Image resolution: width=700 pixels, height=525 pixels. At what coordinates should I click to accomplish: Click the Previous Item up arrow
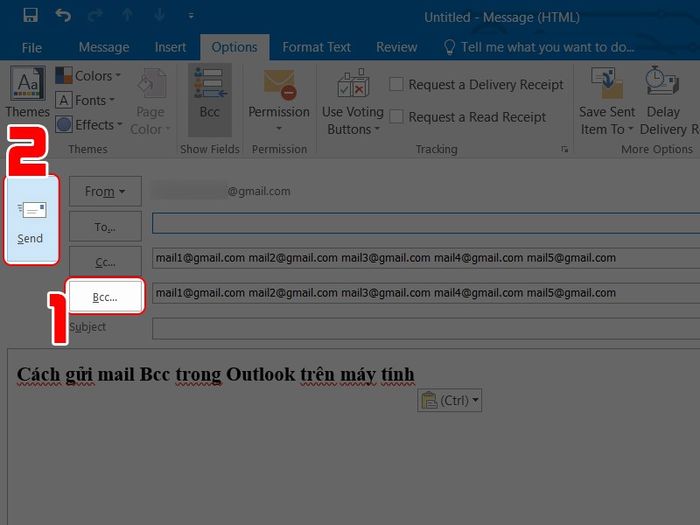(x=127, y=16)
